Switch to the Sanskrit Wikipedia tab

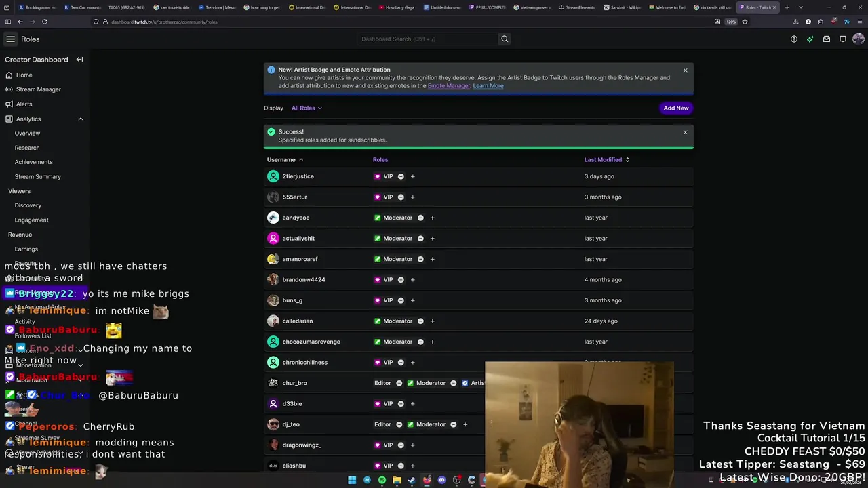point(622,7)
